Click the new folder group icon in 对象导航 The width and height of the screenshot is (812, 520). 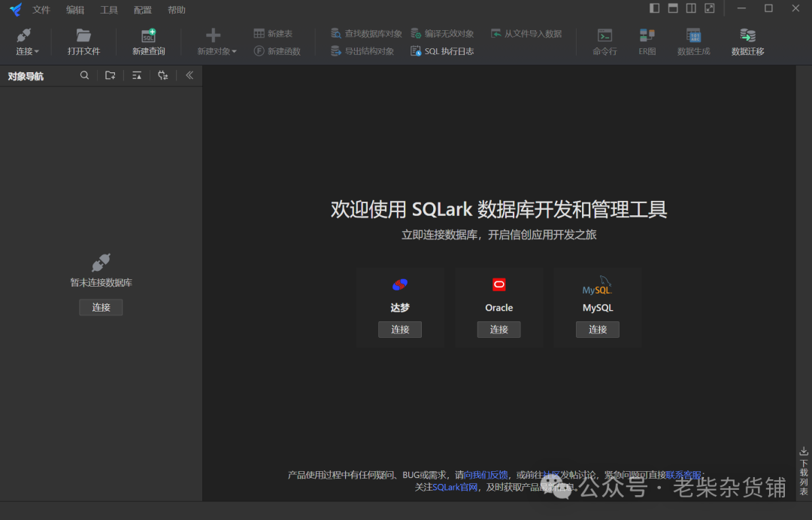point(111,76)
